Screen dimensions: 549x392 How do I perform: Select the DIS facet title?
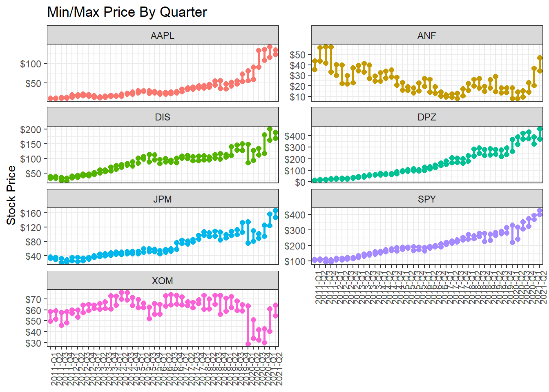pyautogui.click(x=163, y=117)
